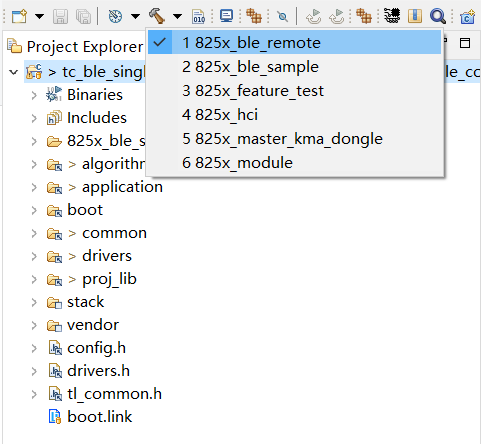Click the chip debug icon in toolbar
481x444 pixels.
pos(392,16)
